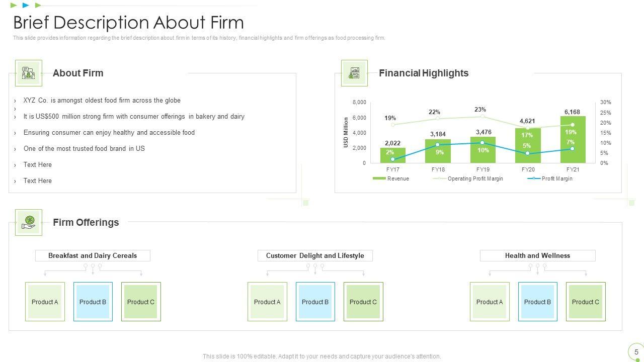Select Product A under Breakfast and Dairy Cereals
The height and width of the screenshot is (362, 644).
coord(45,302)
